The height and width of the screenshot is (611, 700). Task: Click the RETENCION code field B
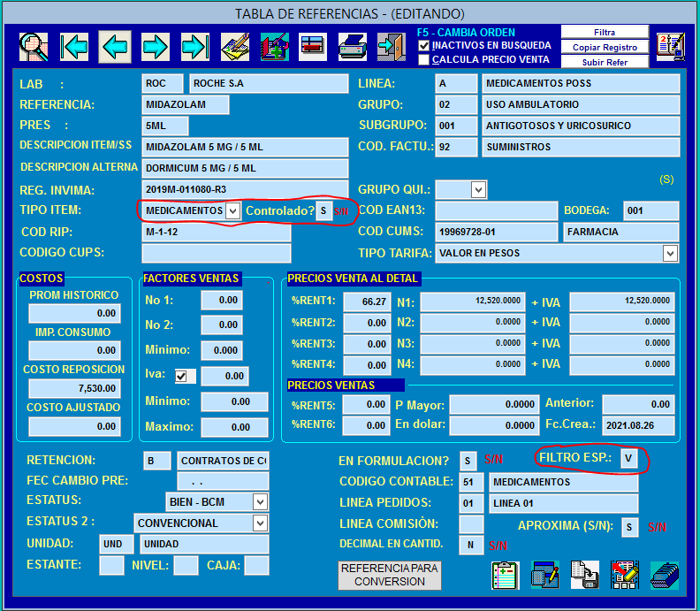157,461
